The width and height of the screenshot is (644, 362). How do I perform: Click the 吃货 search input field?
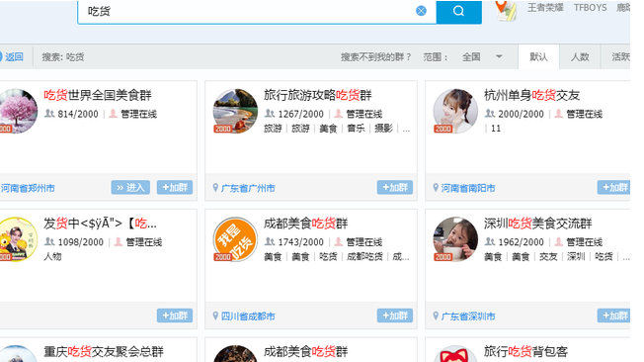coord(246,12)
